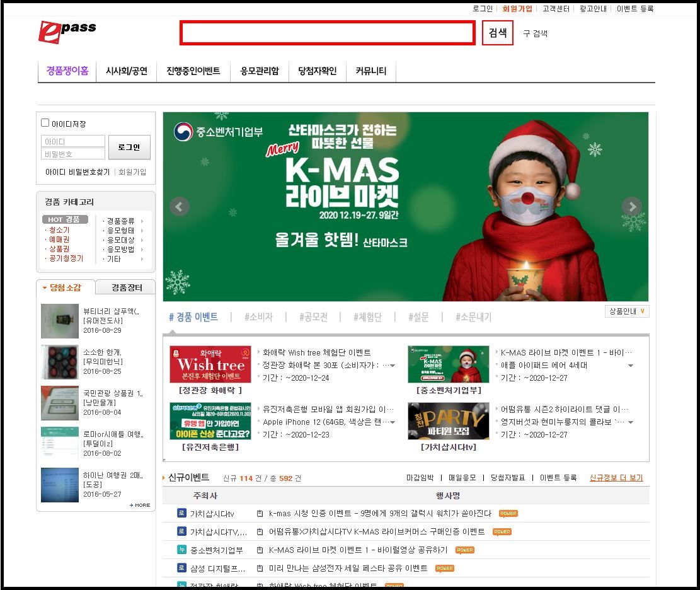This screenshot has width=700, height=590.
Task: Click 신규정보 더 보기 link
Action: [616, 478]
